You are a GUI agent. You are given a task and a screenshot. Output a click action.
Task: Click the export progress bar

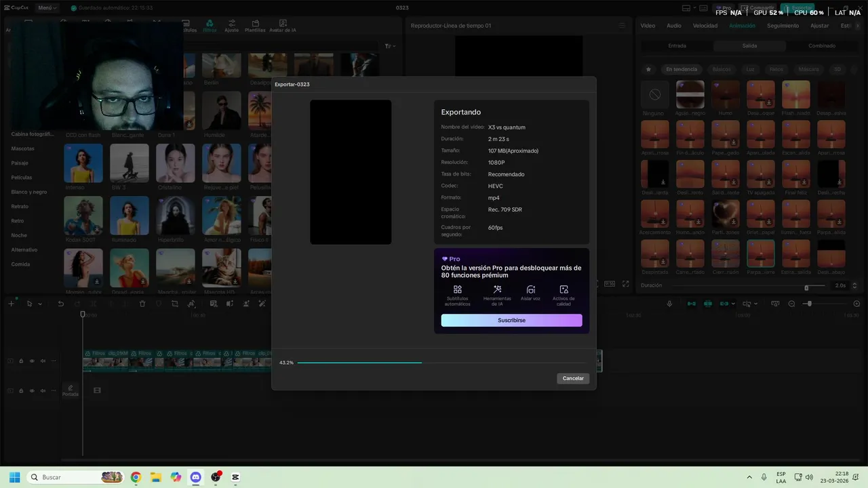(443, 363)
